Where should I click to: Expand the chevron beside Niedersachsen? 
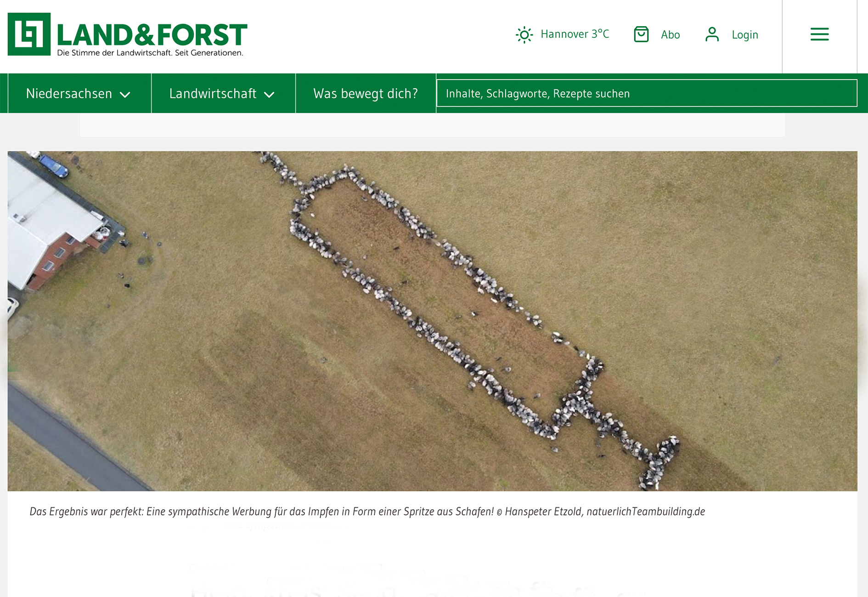(x=125, y=95)
